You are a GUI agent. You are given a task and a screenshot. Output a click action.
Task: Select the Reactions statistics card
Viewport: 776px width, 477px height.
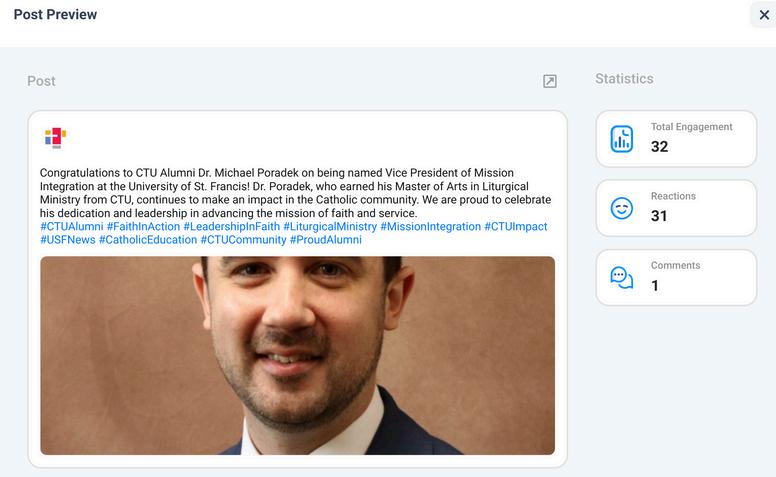(676, 208)
